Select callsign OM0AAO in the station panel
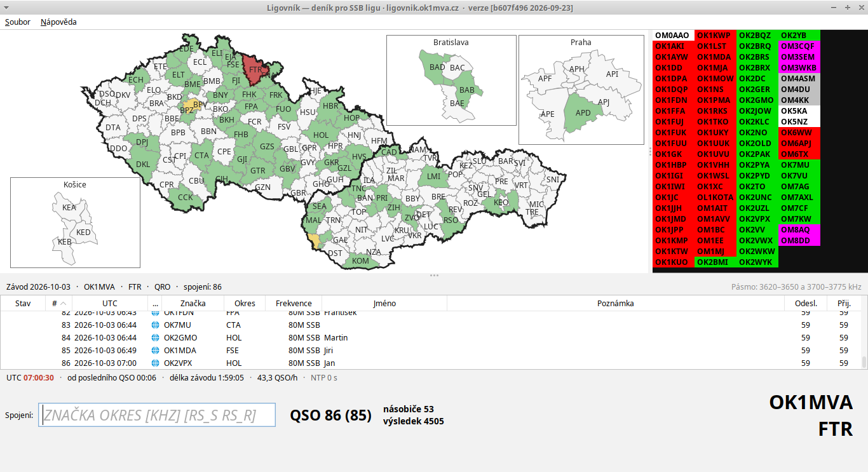The image size is (868, 472). [x=672, y=36]
